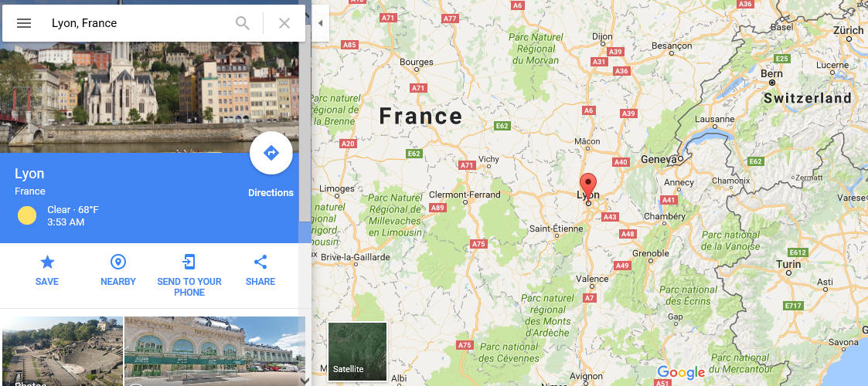Open Nearby location pin icon
This screenshot has height=386, width=868.
pos(118,262)
